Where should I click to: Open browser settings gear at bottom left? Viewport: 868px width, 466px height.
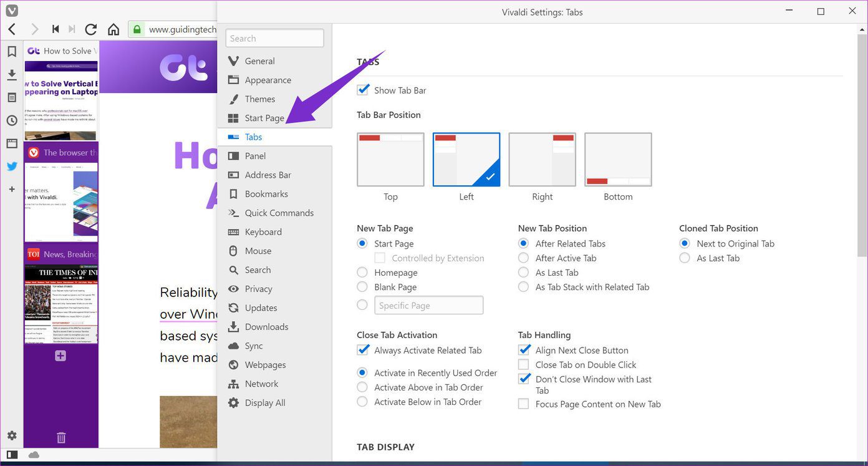[x=12, y=435]
